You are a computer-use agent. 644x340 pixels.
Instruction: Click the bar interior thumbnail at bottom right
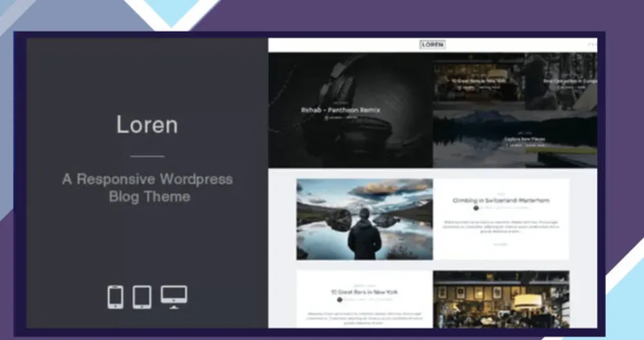[501, 299]
